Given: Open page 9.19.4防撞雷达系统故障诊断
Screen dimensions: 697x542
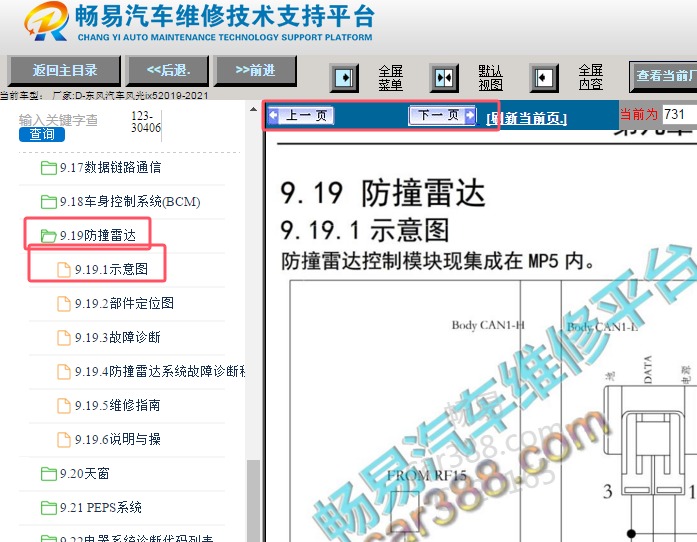Looking at the screenshot, I should pos(160,371).
